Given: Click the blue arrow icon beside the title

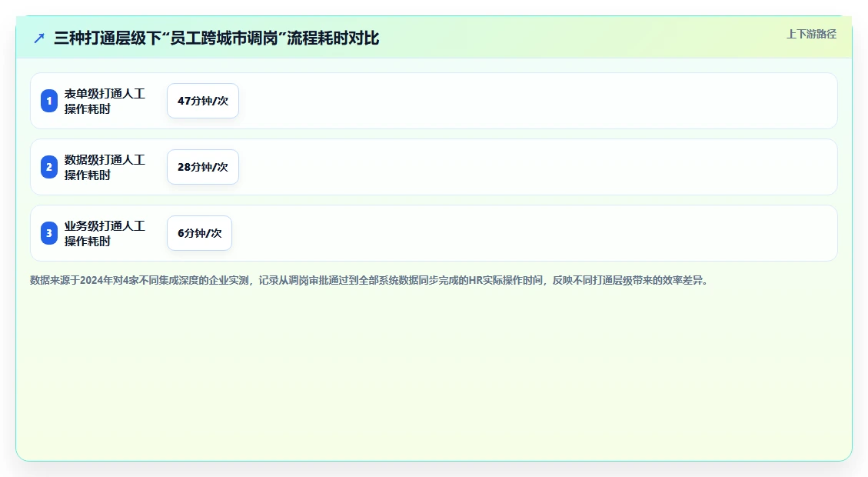Looking at the screenshot, I should pyautogui.click(x=38, y=38).
